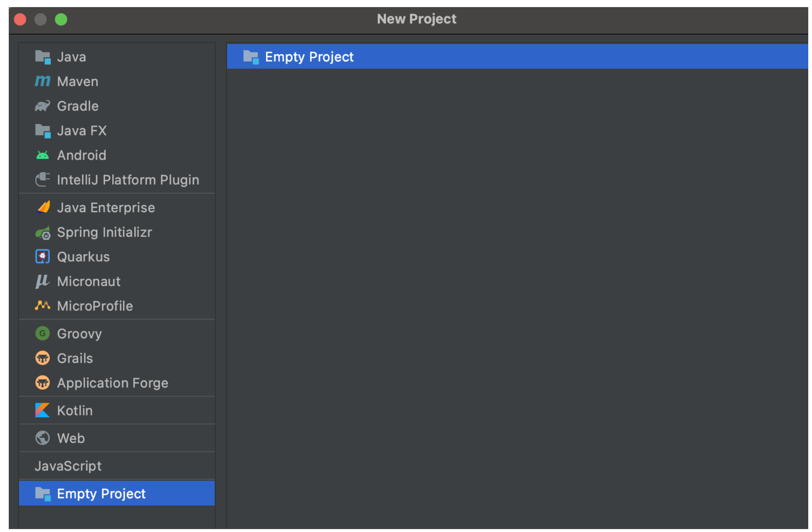
Task: Pick Gradle project type label
Action: 78,106
